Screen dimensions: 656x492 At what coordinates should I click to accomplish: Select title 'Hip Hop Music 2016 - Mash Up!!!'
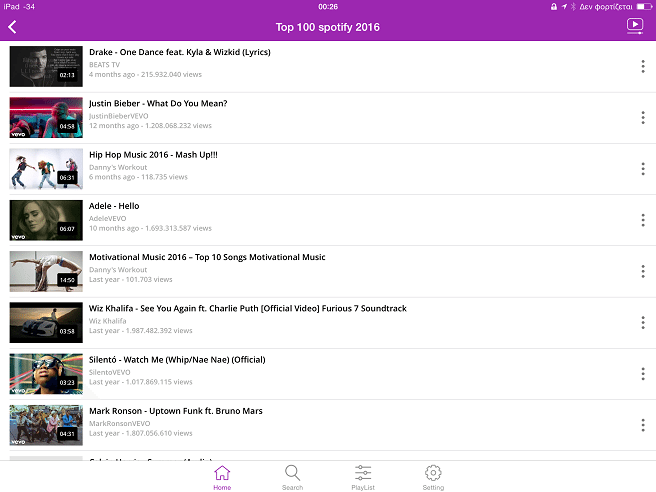pyautogui.click(x=153, y=155)
